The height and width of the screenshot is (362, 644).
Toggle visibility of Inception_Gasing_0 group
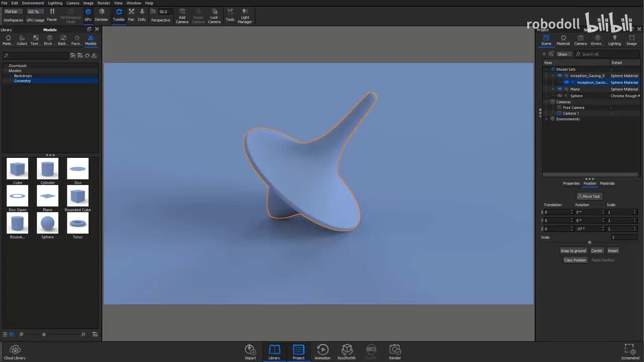tap(559, 76)
